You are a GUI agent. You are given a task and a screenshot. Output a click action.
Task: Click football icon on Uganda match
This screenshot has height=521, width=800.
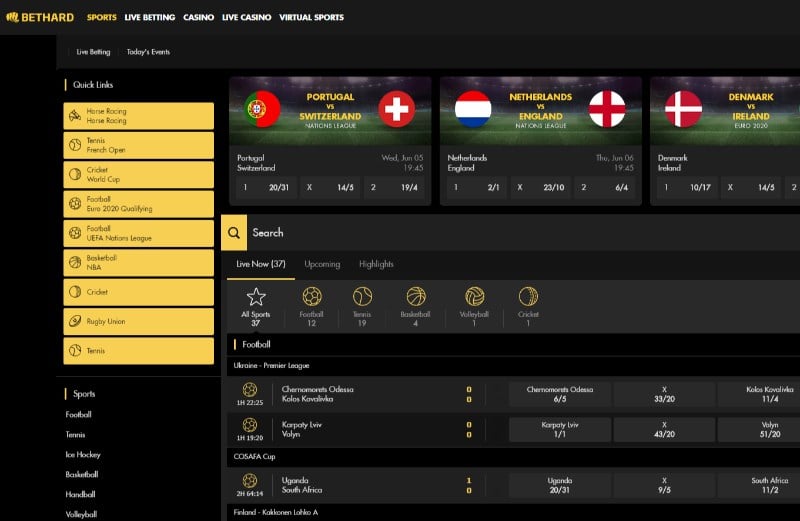249,481
